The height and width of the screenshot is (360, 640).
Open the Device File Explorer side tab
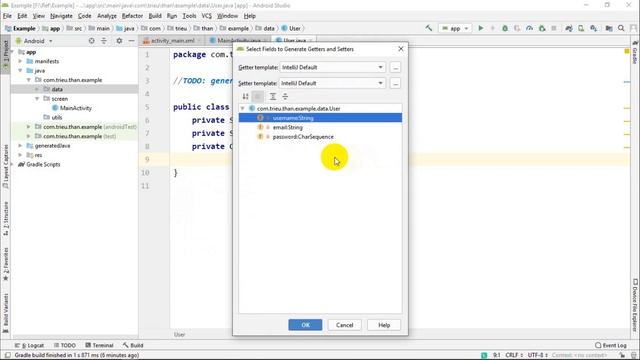(635, 305)
